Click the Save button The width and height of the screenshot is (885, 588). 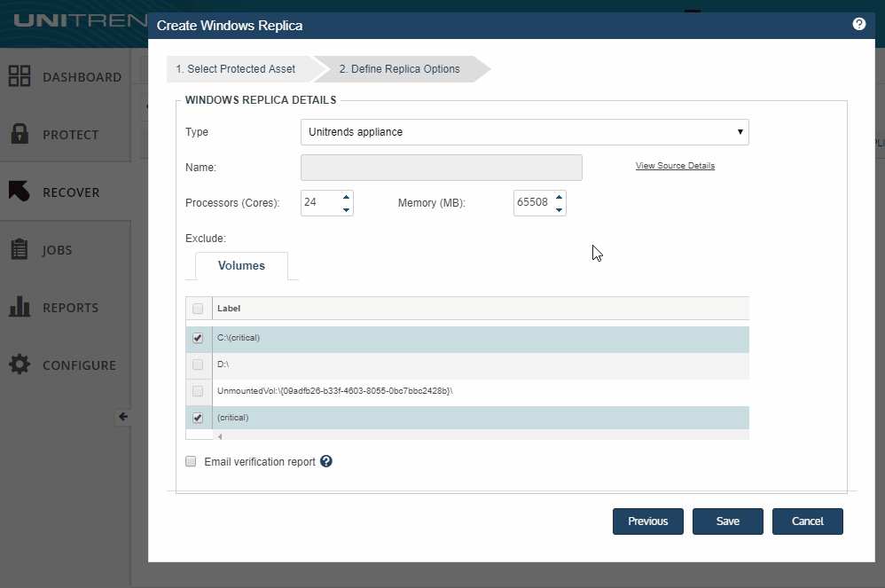727,521
